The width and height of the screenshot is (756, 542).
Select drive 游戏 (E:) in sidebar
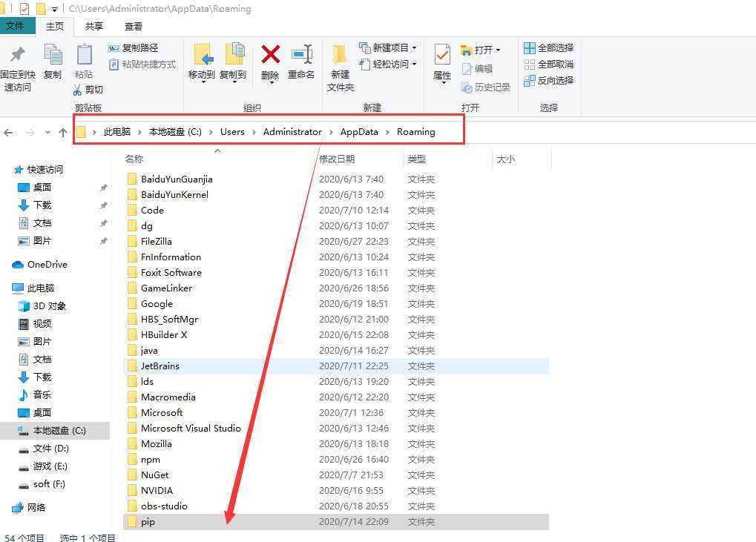[x=42, y=466]
